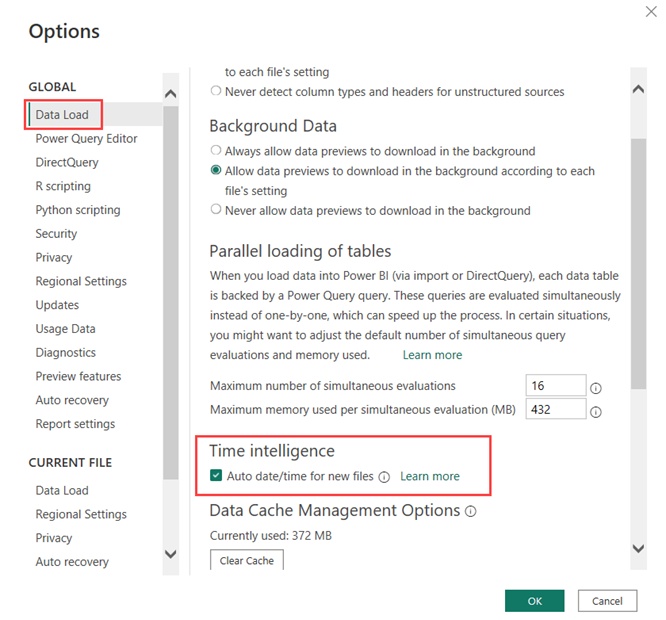Open info icon for maximum memory setting

click(x=595, y=411)
